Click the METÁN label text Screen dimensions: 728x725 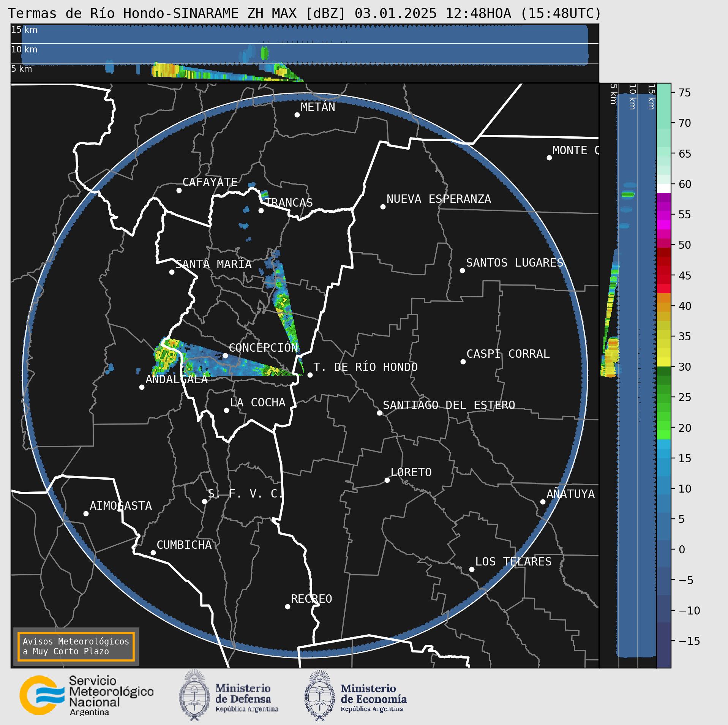[x=318, y=107]
